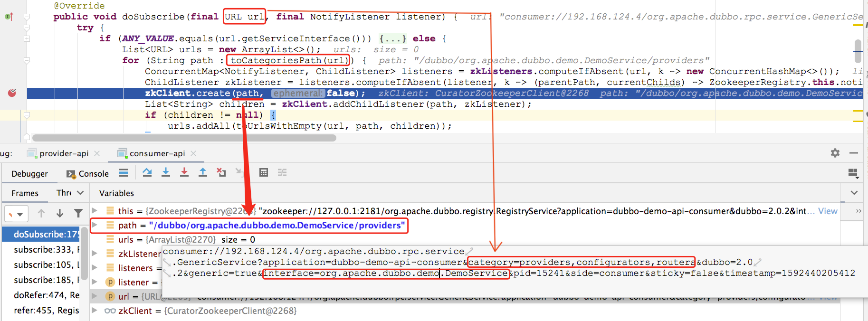Image resolution: width=868 pixels, height=321 pixels.
Task: Click Show Execution Point icon
Action: (x=124, y=173)
